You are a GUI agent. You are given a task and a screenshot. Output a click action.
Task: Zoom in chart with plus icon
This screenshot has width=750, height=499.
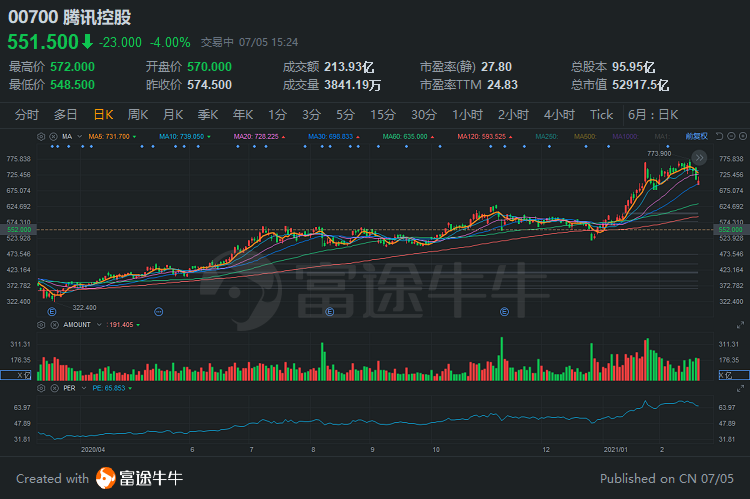click(x=743, y=136)
